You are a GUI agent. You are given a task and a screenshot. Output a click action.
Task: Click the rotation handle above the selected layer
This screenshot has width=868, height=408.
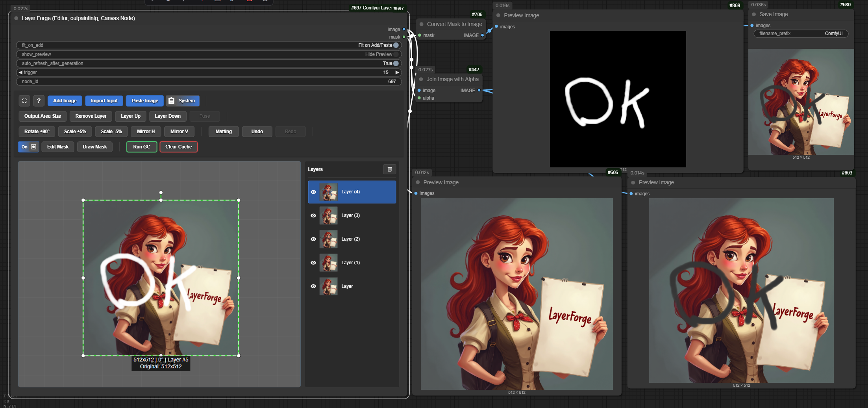[x=161, y=193]
